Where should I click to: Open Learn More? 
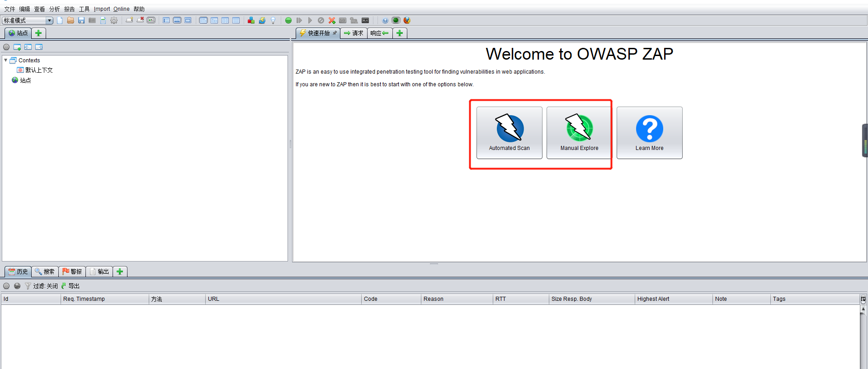coord(650,133)
